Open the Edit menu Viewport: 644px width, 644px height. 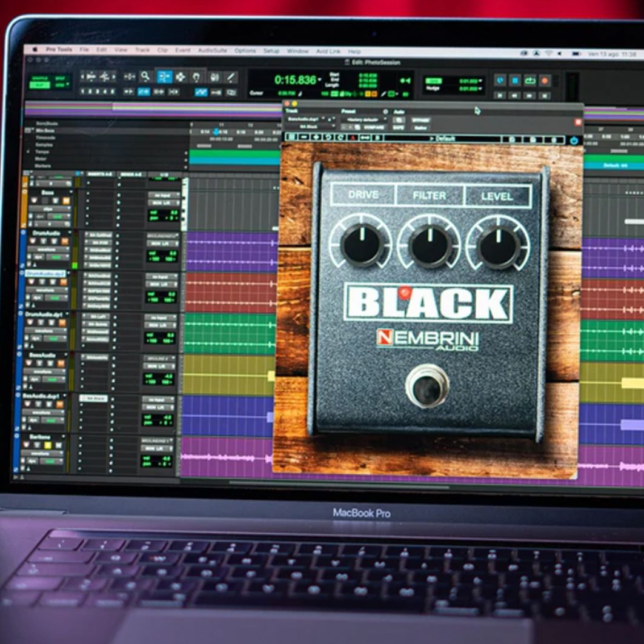coord(101,49)
